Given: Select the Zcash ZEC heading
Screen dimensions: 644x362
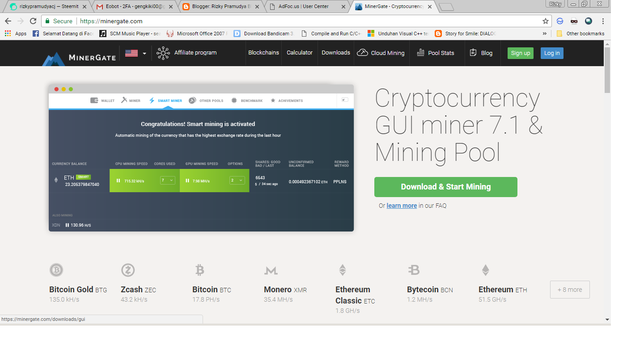Looking at the screenshot, I should 138,290.
